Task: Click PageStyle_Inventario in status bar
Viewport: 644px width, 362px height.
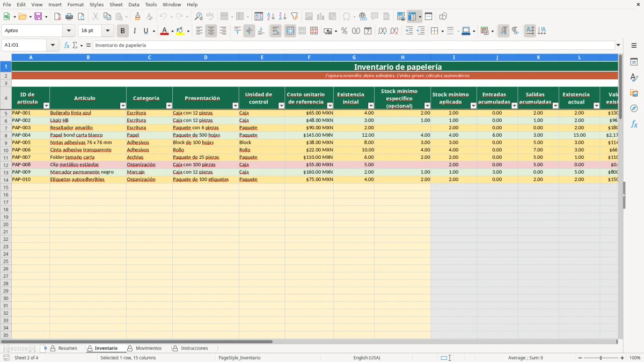Action: point(239,358)
